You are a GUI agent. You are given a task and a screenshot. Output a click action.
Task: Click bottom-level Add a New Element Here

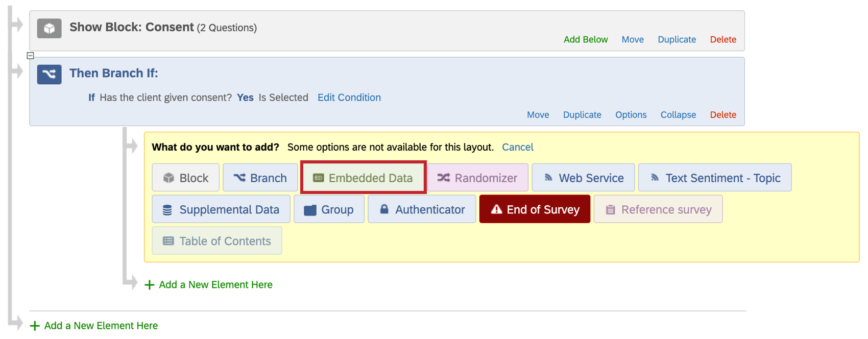point(101,326)
